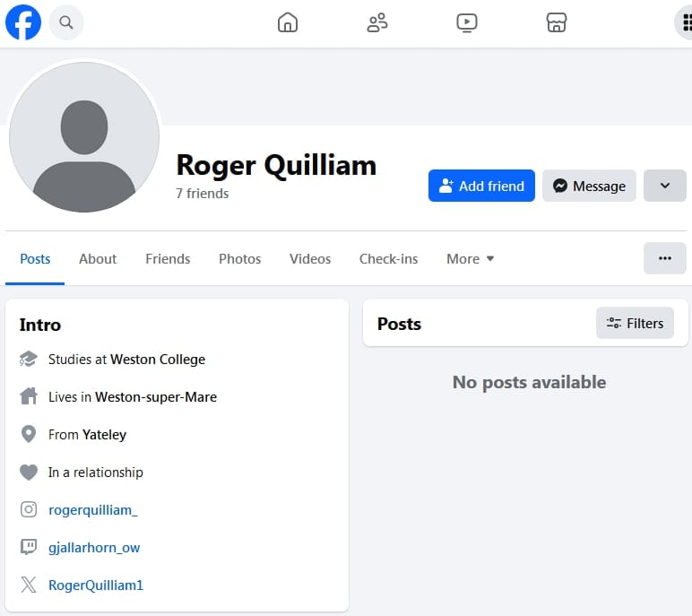Expand the chevron dropdown beside Message
Viewport: 692px width, 616px height.
tap(664, 186)
